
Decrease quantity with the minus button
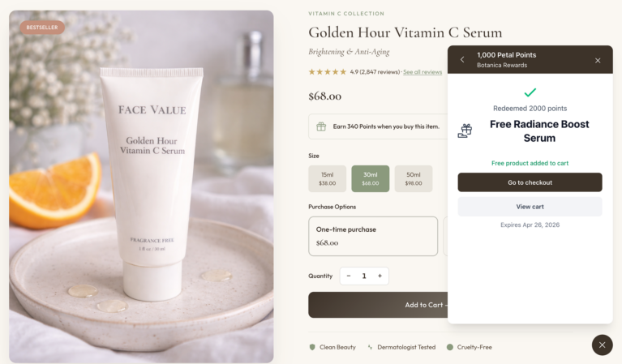click(349, 276)
